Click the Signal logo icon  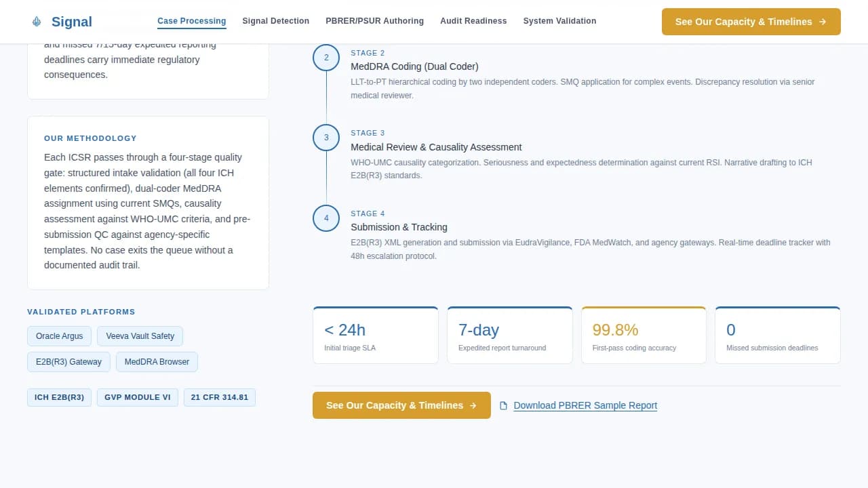pos(37,22)
